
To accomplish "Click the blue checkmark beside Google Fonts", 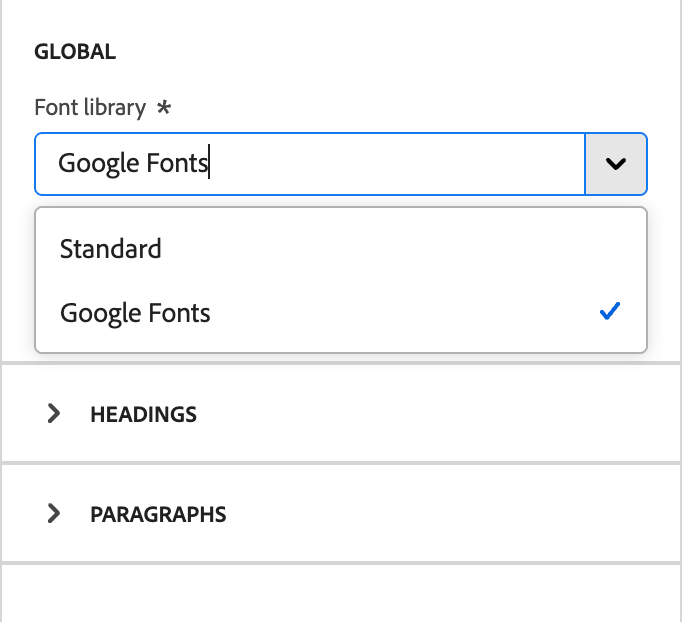I will coord(610,312).
